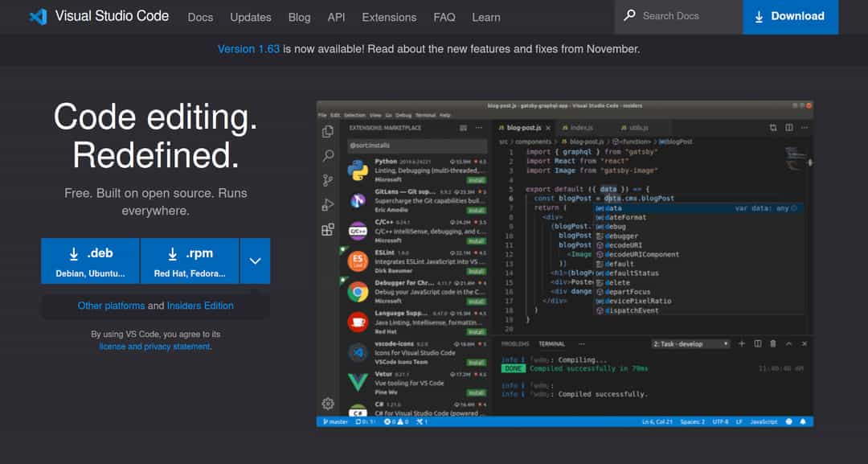Open the Manage gear icon in activity bar

pyautogui.click(x=328, y=404)
